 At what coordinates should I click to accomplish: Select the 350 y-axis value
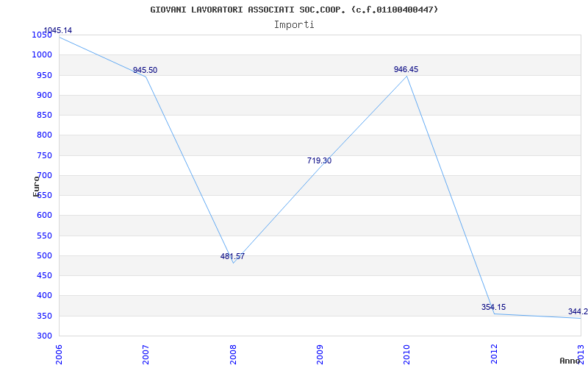(44, 316)
